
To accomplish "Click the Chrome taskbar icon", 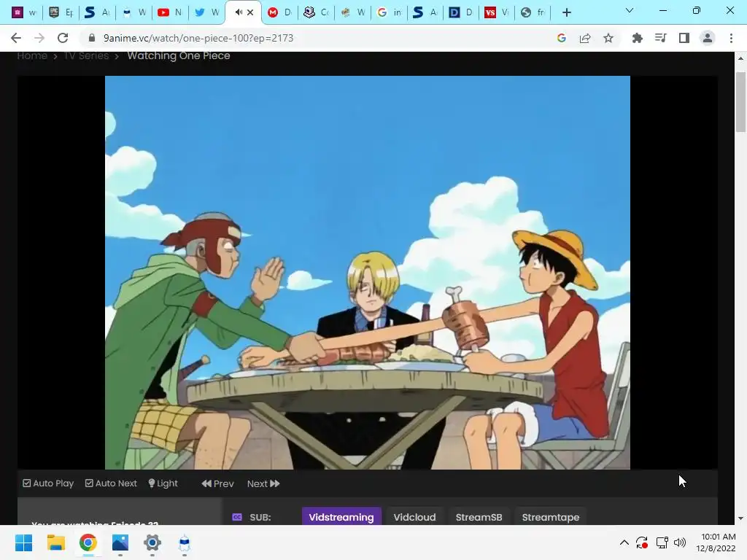I will point(88,542).
